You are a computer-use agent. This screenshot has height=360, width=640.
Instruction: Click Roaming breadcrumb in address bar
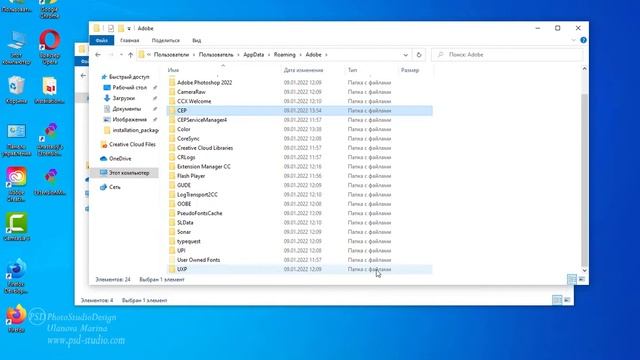(x=284, y=55)
